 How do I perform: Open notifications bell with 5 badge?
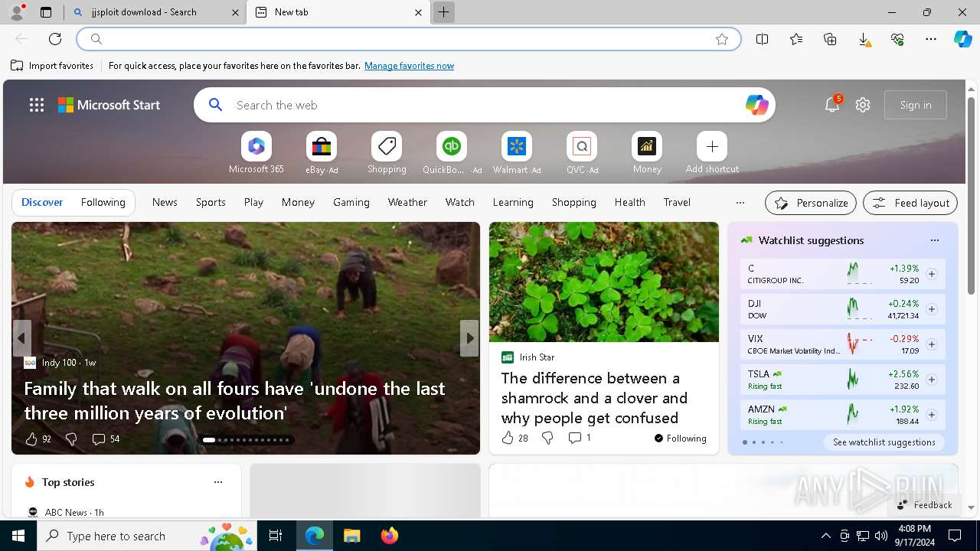[832, 105]
